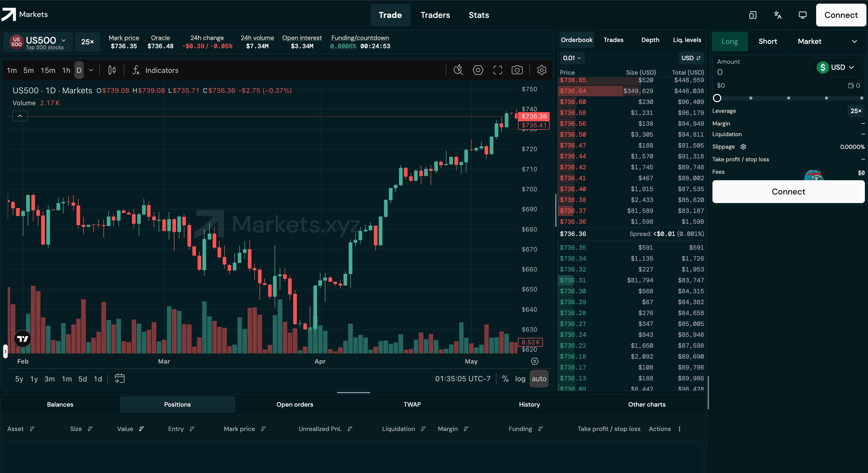Open the 25× leverage badge near US500

(x=87, y=42)
